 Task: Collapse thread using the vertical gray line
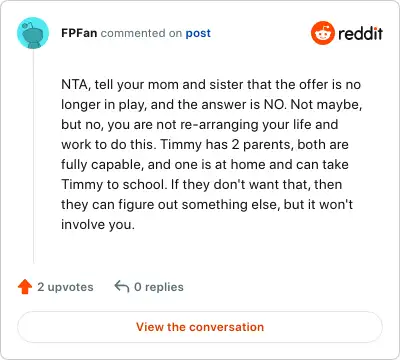tap(33, 157)
